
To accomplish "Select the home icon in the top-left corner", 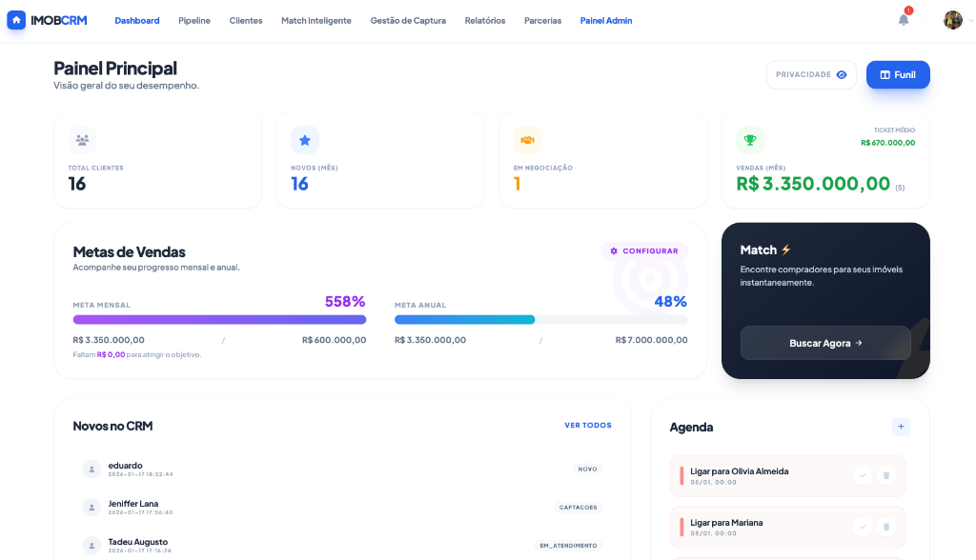I will point(15,19).
